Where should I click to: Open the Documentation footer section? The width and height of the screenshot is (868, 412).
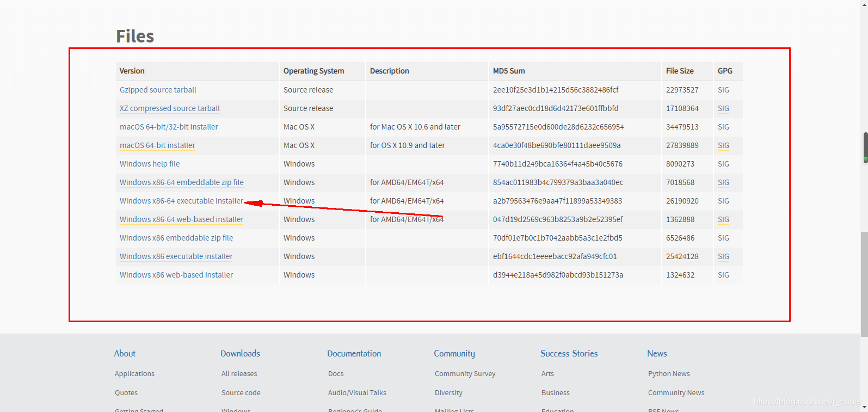[354, 353]
